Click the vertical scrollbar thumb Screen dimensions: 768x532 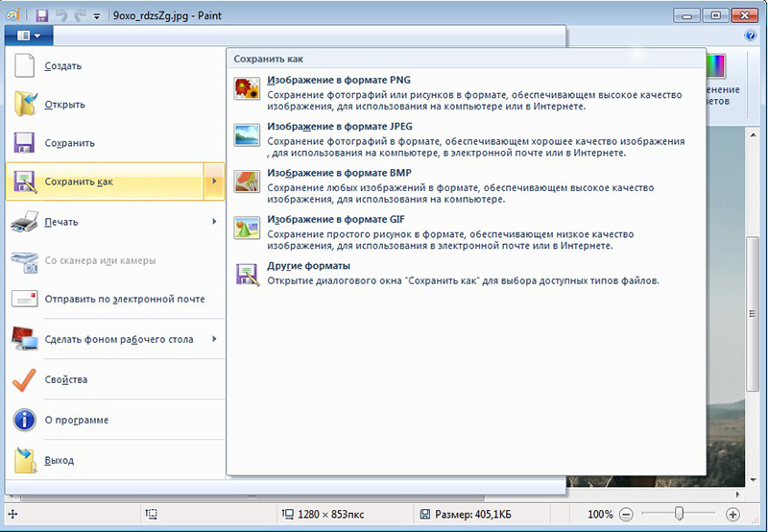(x=753, y=313)
